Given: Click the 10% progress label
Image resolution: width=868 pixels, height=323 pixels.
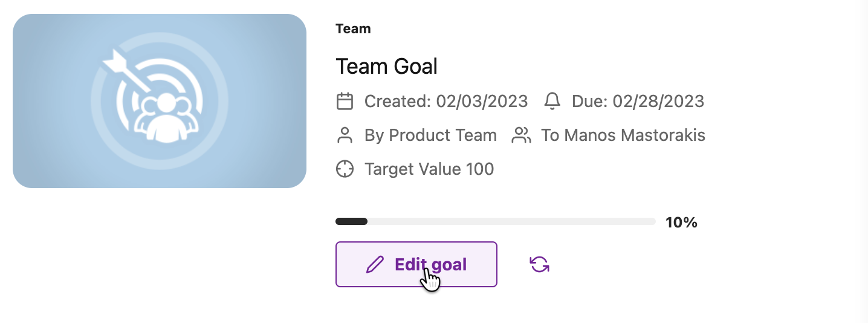Looking at the screenshot, I should 681,223.
